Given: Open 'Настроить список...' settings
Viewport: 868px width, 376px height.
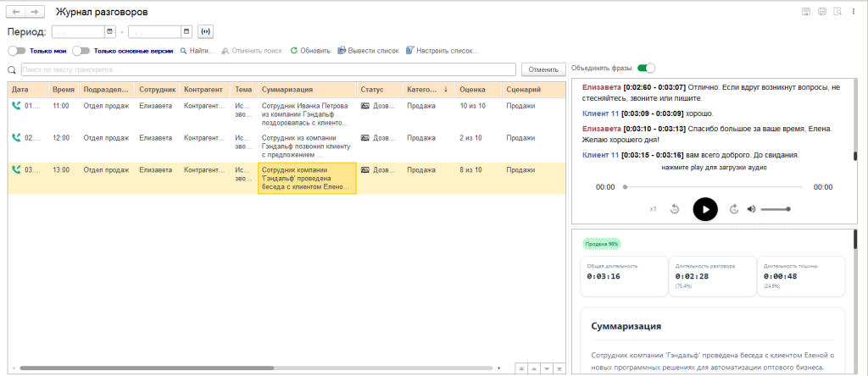Looking at the screenshot, I should [442, 51].
